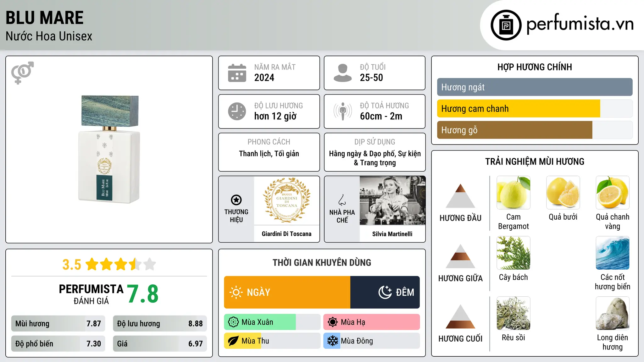The width and height of the screenshot is (644, 362).
Task: Click the Độ lưu hương 8.88 score row
Action: pyautogui.click(x=160, y=324)
